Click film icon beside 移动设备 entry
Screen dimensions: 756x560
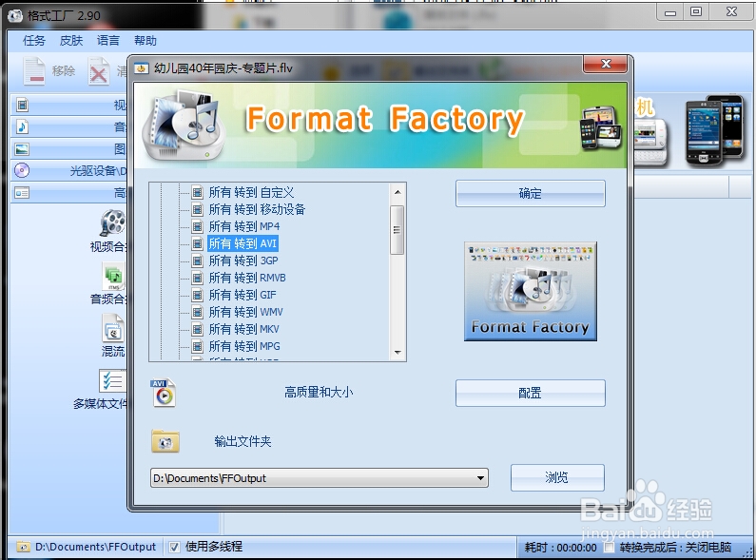(x=197, y=209)
